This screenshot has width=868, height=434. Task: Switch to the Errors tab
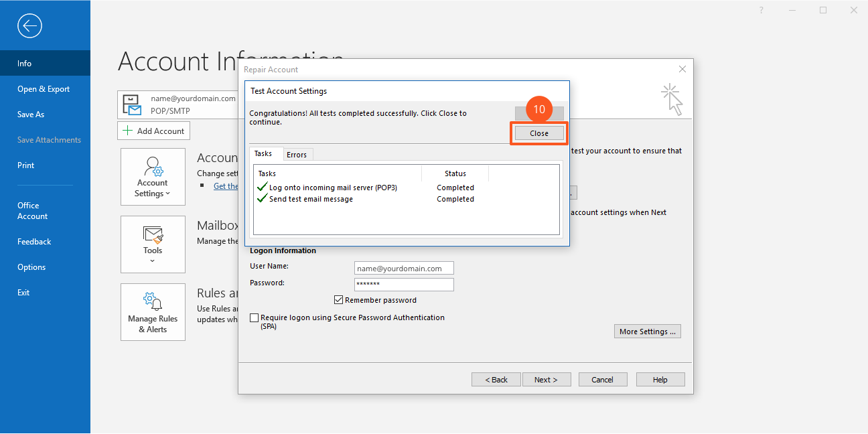pos(297,155)
